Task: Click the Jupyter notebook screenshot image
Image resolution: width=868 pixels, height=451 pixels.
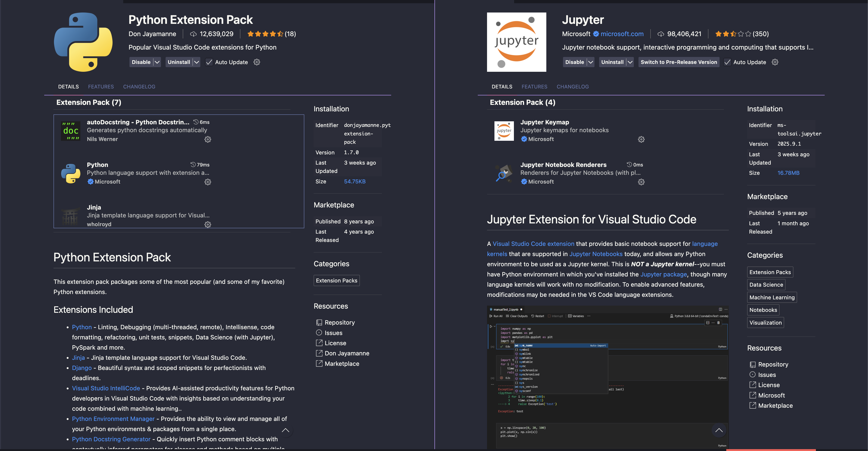Action: tap(607, 377)
